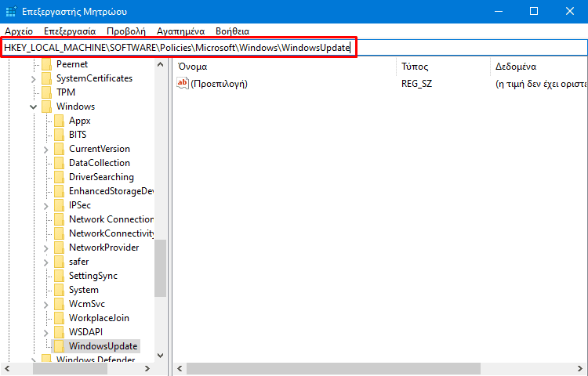This screenshot has width=588, height=376.
Task: Select the NetworkConnectivity folder icon
Action: point(59,233)
